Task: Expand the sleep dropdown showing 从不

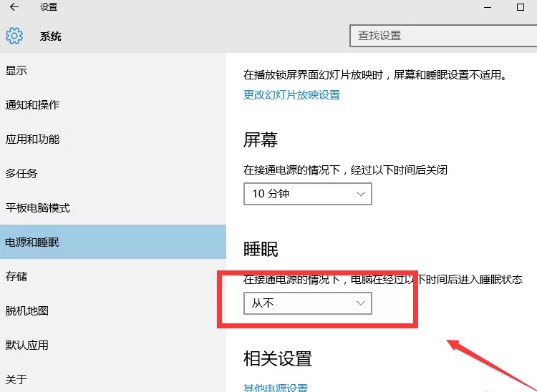Action: click(x=308, y=303)
